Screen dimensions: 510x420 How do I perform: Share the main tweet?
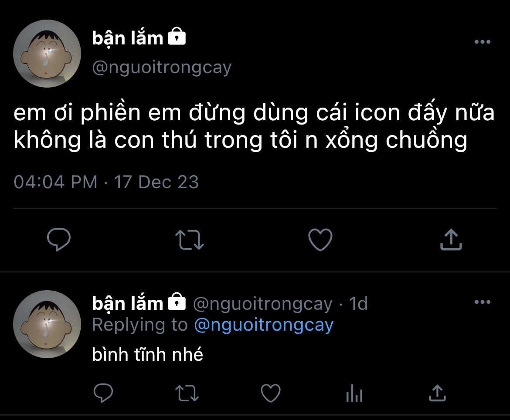point(451,239)
